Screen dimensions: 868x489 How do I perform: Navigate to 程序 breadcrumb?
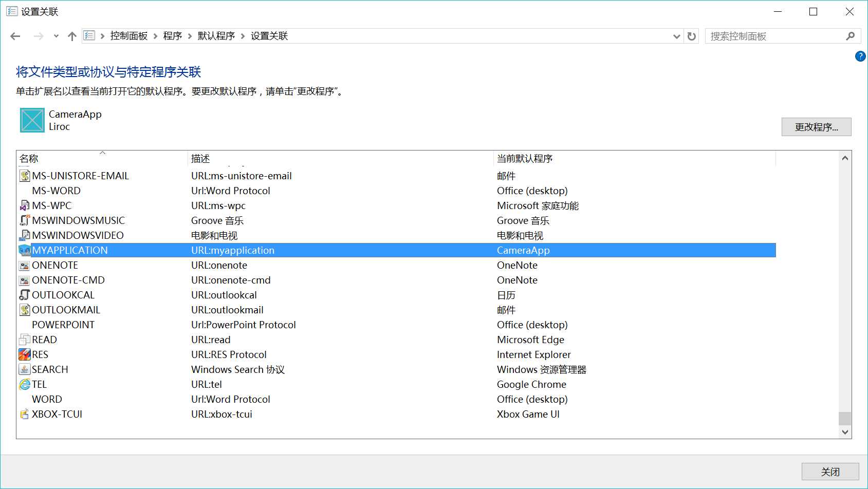[x=173, y=36]
